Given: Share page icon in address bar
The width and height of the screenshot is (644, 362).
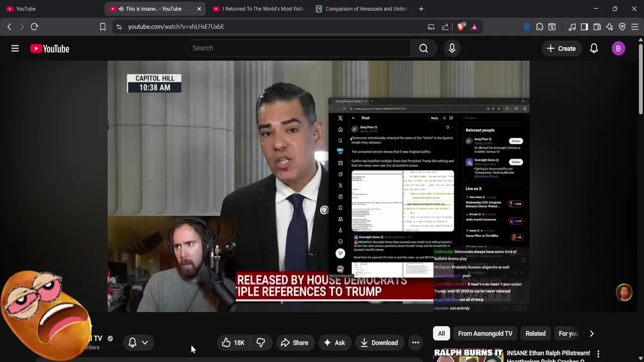Looking at the screenshot, I should (x=445, y=27).
